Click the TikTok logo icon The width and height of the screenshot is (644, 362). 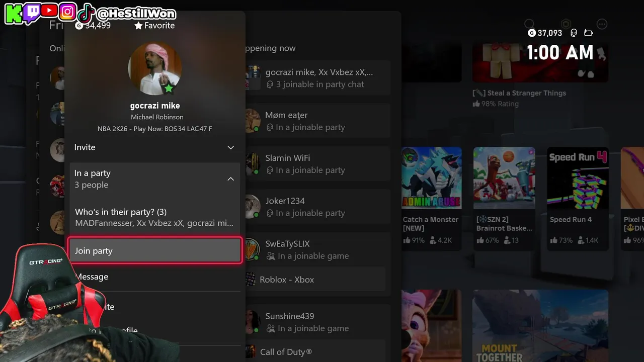point(86,13)
